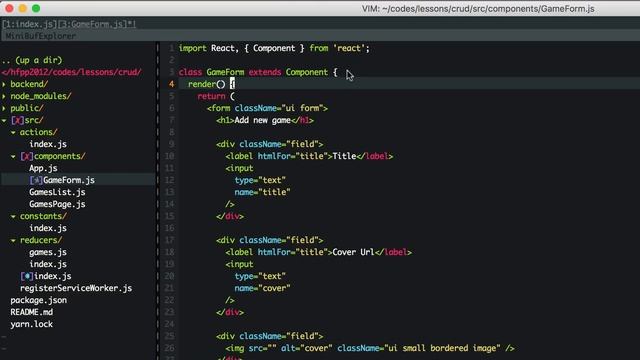Expand the node_modules/ folder arrow
Screen dimensions: 640x360
tap(4, 96)
